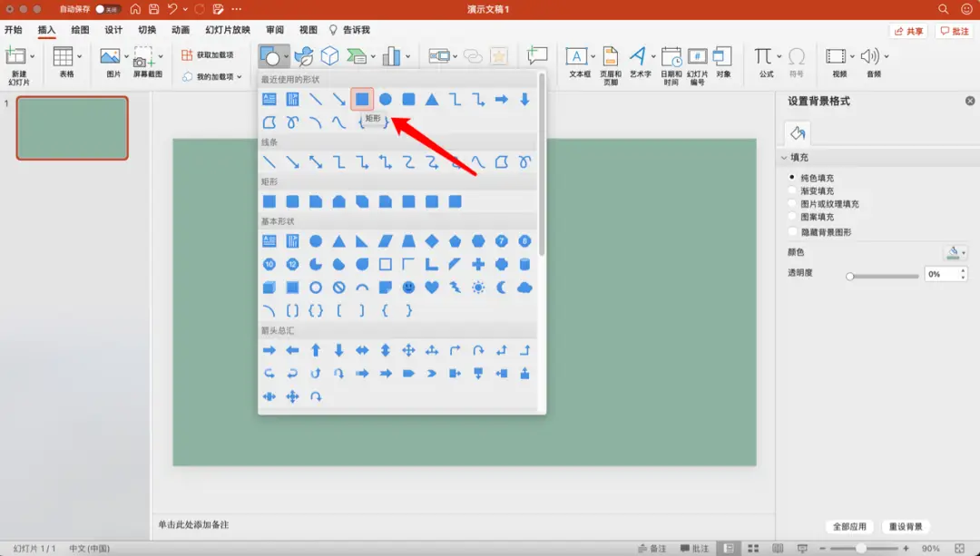Save the presentation from title bar
Image resolution: width=980 pixels, height=556 pixels.
(153, 9)
